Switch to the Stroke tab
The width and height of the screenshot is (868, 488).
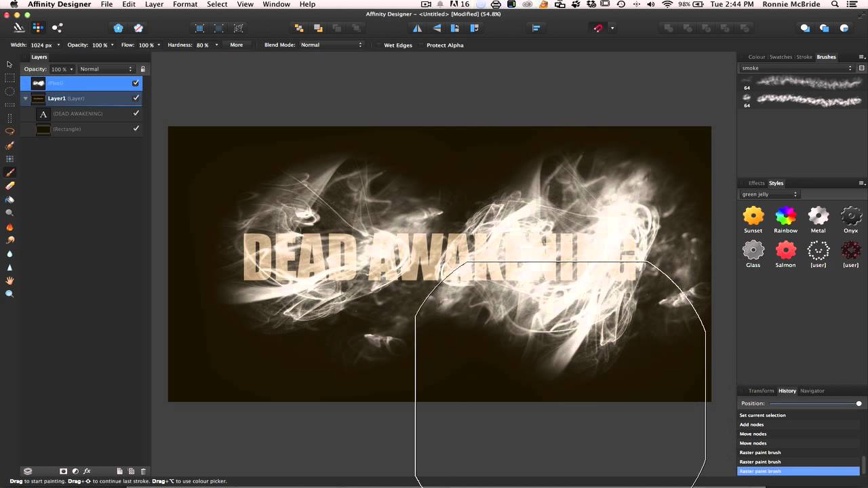tap(804, 57)
